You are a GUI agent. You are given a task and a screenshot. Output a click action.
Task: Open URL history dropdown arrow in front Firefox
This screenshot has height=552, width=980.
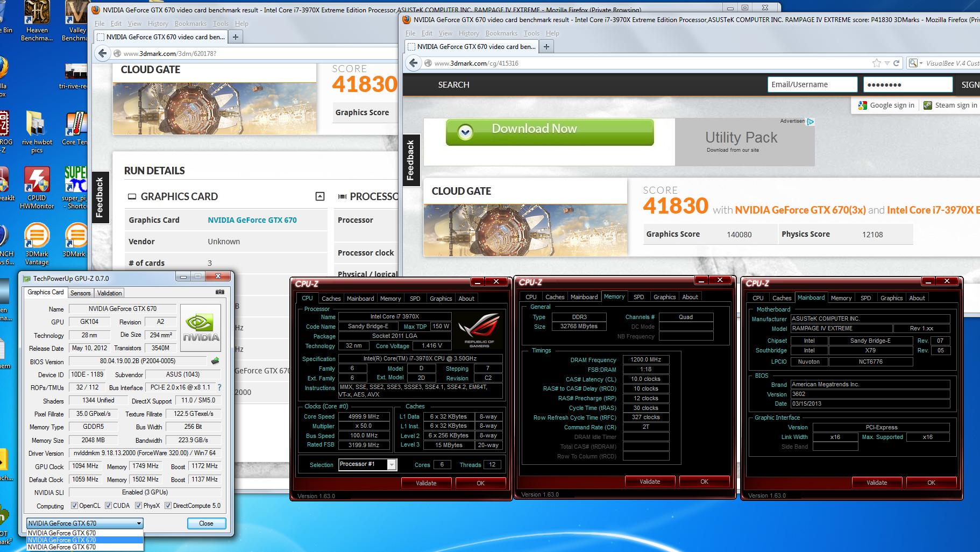[x=887, y=63]
